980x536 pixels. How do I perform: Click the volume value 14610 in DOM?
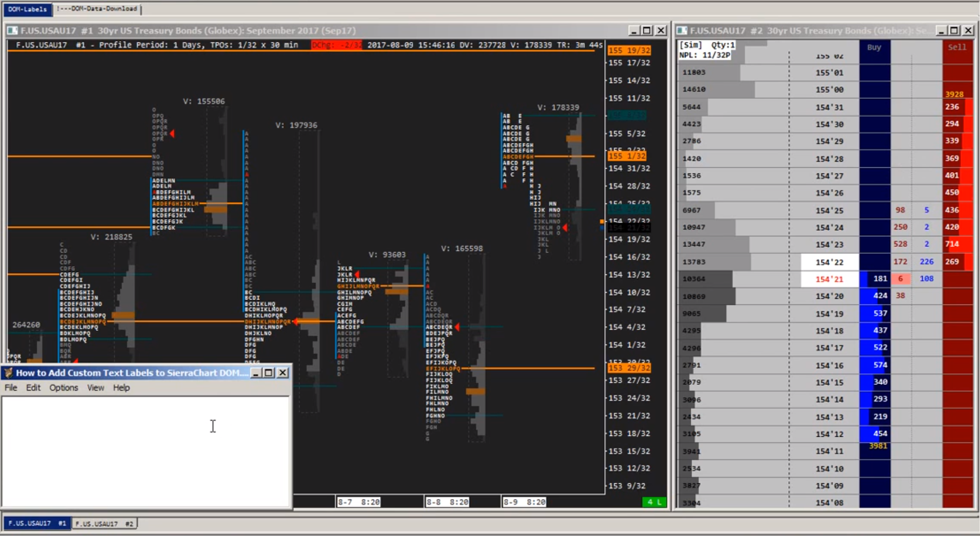click(x=694, y=89)
